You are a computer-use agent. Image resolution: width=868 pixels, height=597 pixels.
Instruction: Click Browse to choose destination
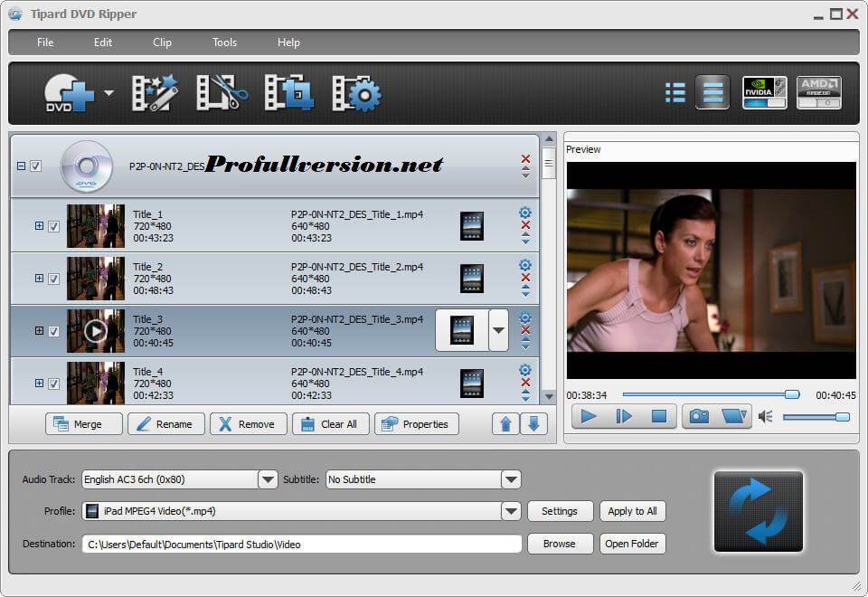560,544
